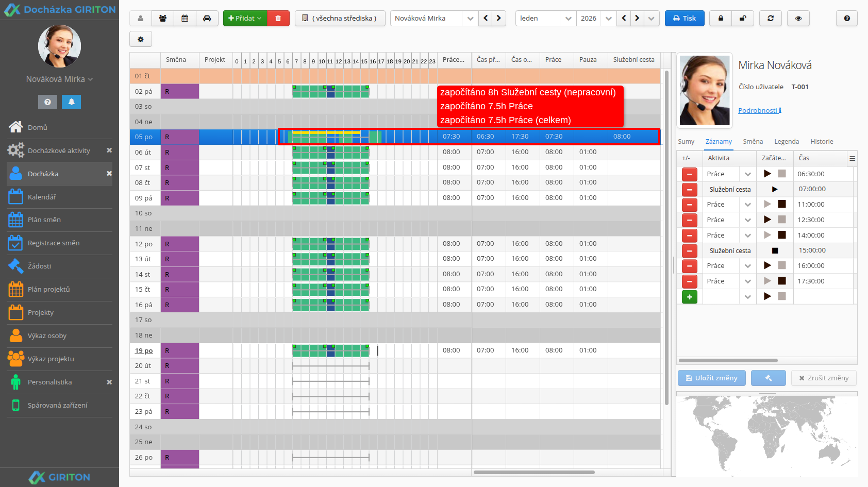Open activity dropdown for 12:30:00 record

748,220
